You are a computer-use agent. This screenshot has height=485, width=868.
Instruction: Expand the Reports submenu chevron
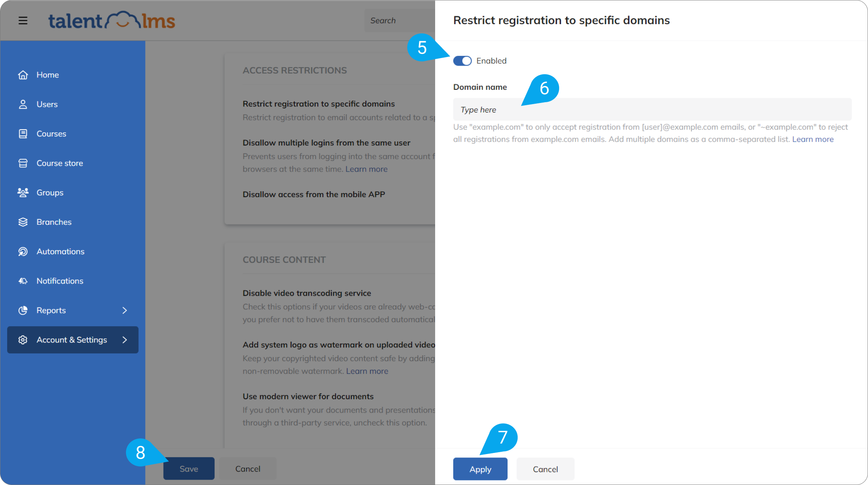coord(125,310)
